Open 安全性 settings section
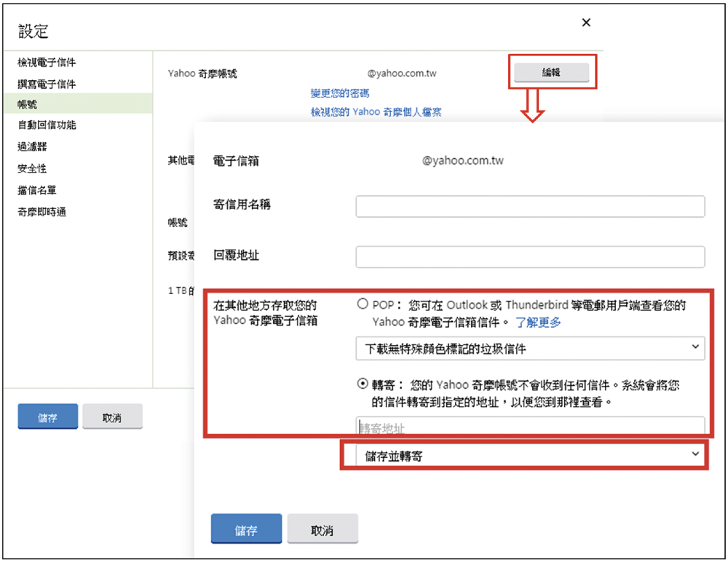 [x=31, y=168]
